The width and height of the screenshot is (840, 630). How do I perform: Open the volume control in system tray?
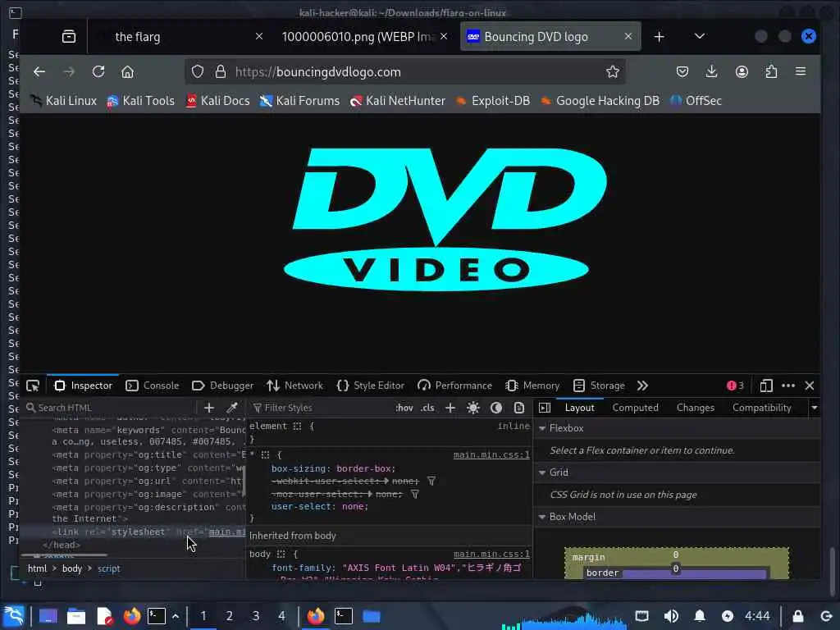(671, 616)
